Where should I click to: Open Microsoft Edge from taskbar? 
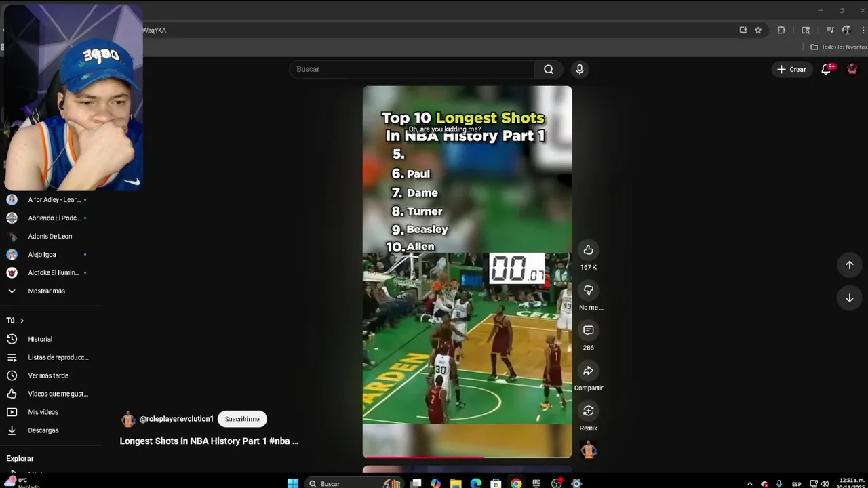(476, 483)
